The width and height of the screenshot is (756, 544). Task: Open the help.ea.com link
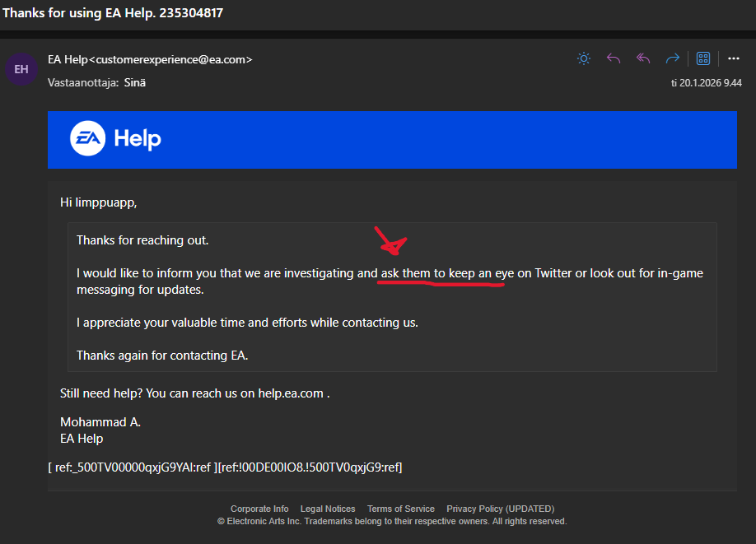pos(290,393)
